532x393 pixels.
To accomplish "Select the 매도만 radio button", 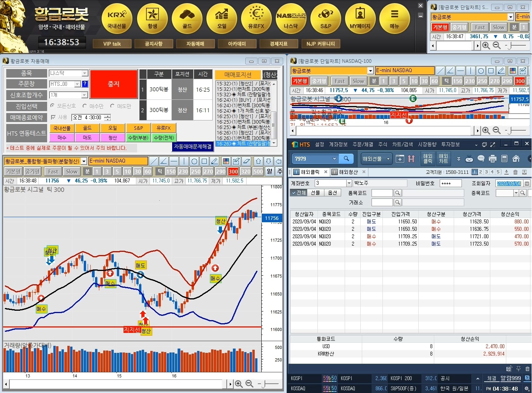I will tap(113, 106).
